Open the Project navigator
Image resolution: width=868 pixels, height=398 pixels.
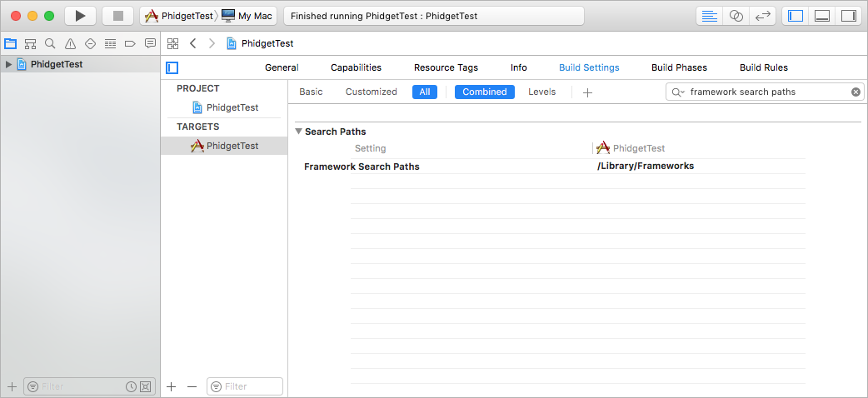point(10,43)
